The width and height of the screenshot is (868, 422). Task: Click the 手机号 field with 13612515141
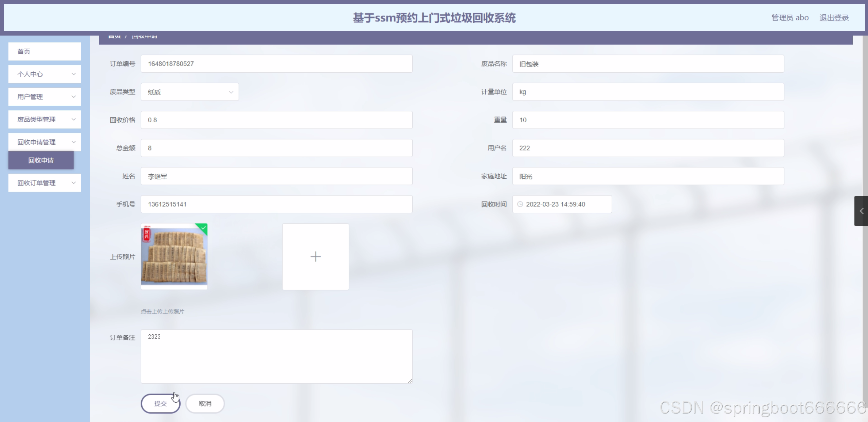276,204
